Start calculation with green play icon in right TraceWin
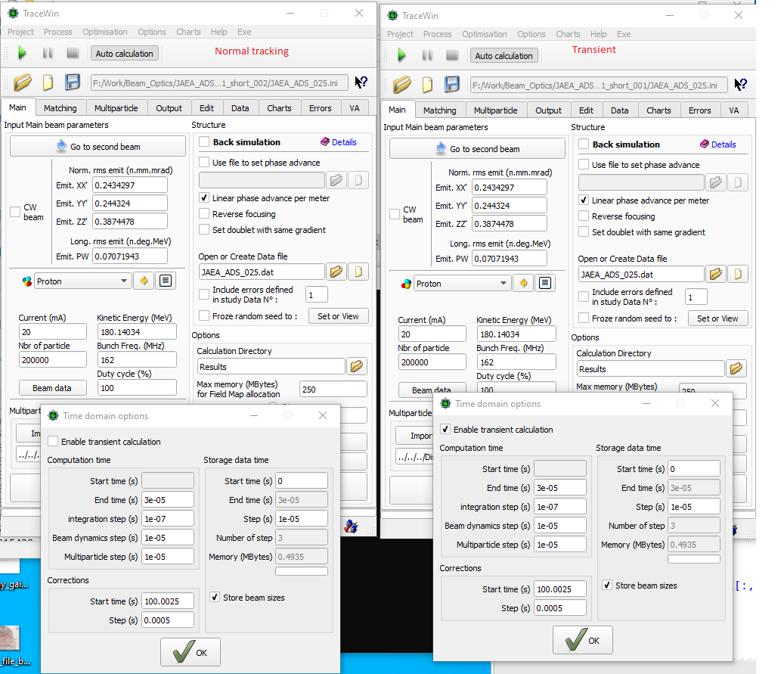The width and height of the screenshot is (784, 674). coord(401,55)
